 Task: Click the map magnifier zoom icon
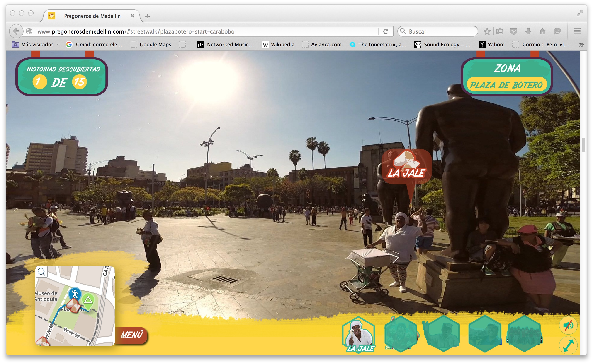(x=42, y=272)
